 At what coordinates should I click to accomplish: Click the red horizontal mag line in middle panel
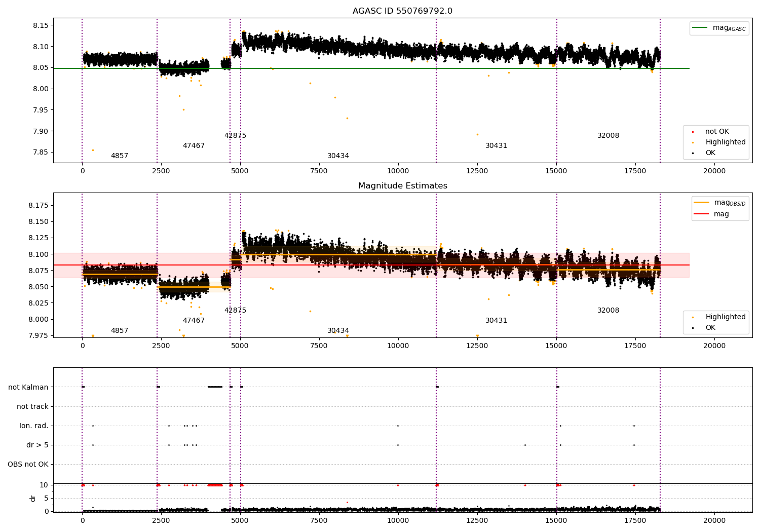pyautogui.click(x=371, y=265)
